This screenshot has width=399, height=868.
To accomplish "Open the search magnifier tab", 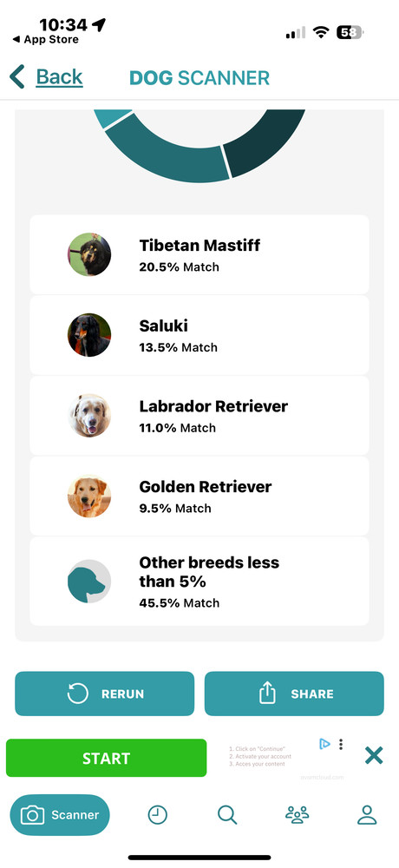I will coord(227,814).
